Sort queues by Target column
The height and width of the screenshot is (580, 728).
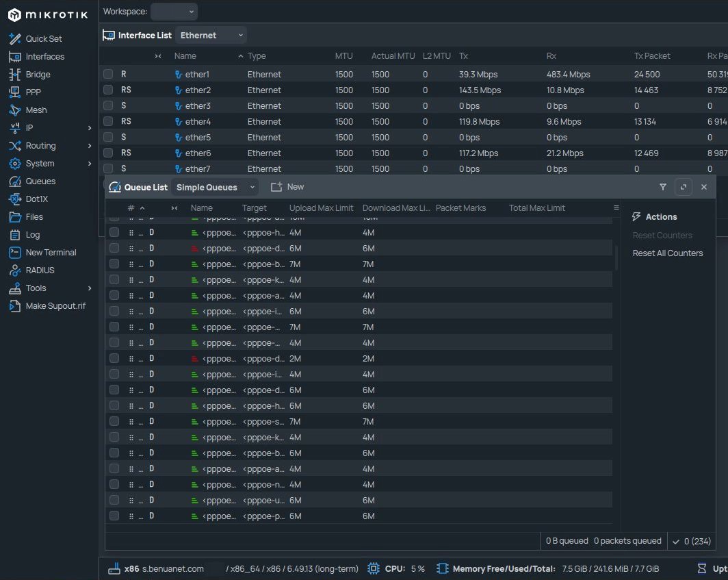[255, 208]
